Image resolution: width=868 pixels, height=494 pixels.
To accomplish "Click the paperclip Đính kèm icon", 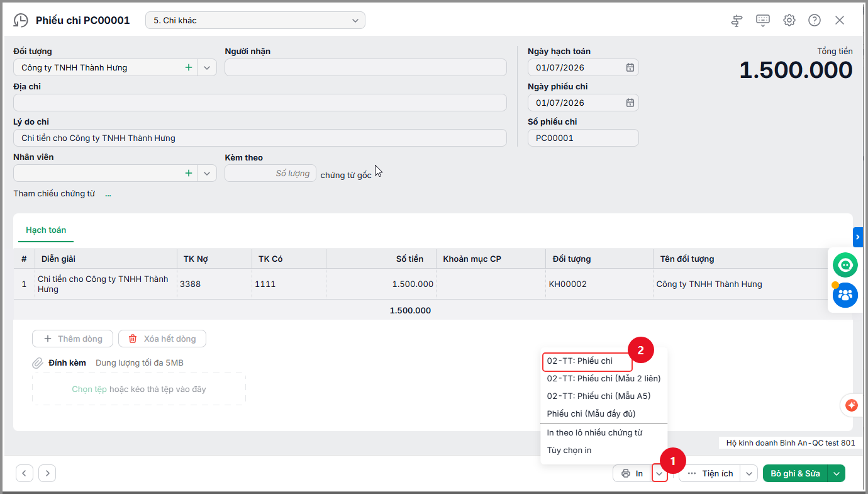I will 38,363.
